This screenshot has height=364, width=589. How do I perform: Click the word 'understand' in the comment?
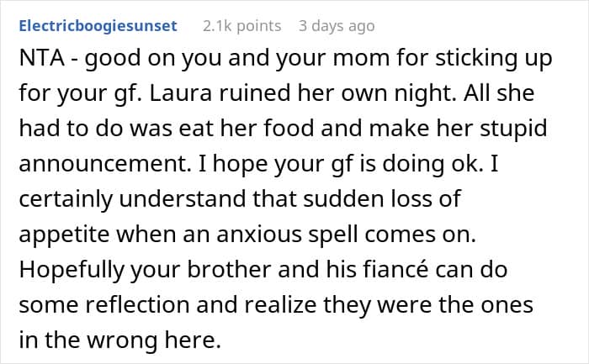[183, 198]
